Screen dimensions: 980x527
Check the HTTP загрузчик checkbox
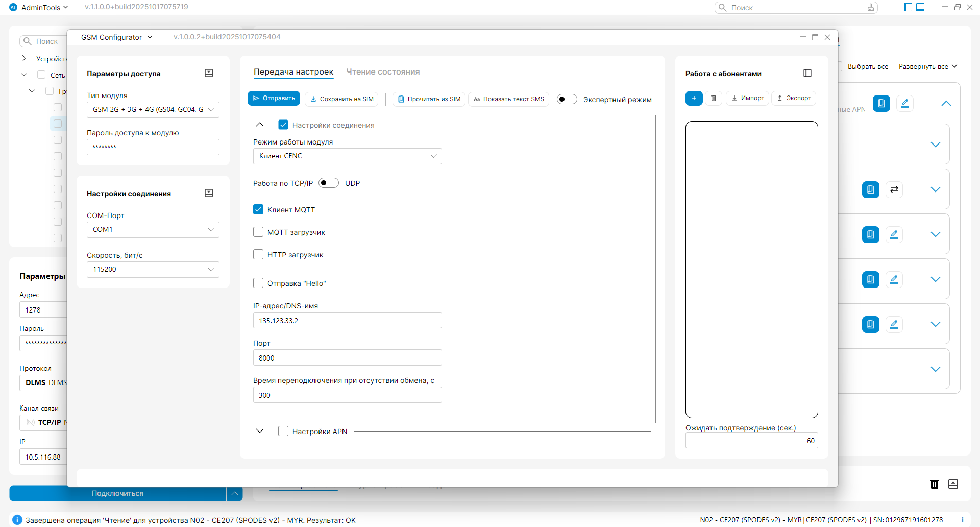(x=258, y=254)
